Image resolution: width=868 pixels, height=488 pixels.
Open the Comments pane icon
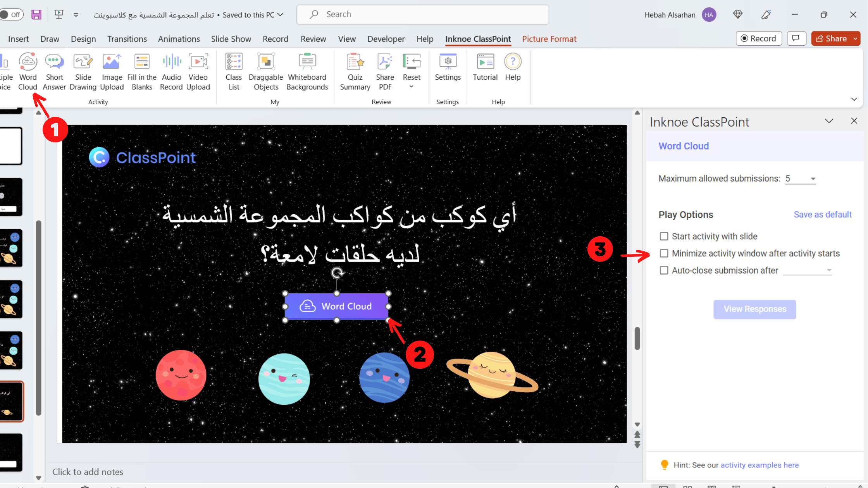(x=796, y=38)
